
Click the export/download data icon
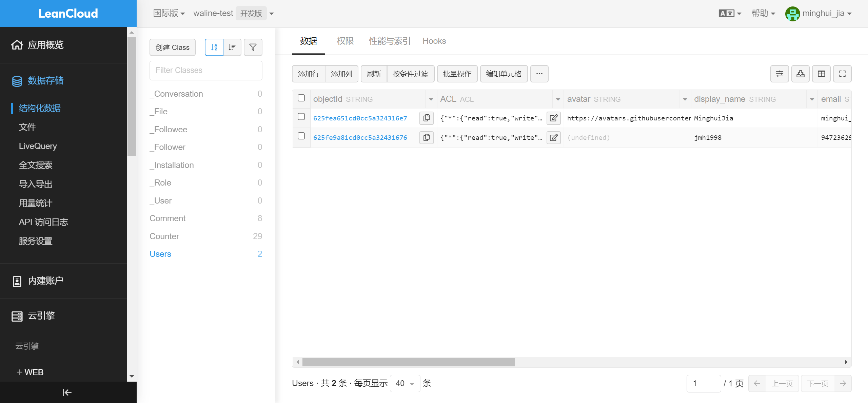[801, 74]
